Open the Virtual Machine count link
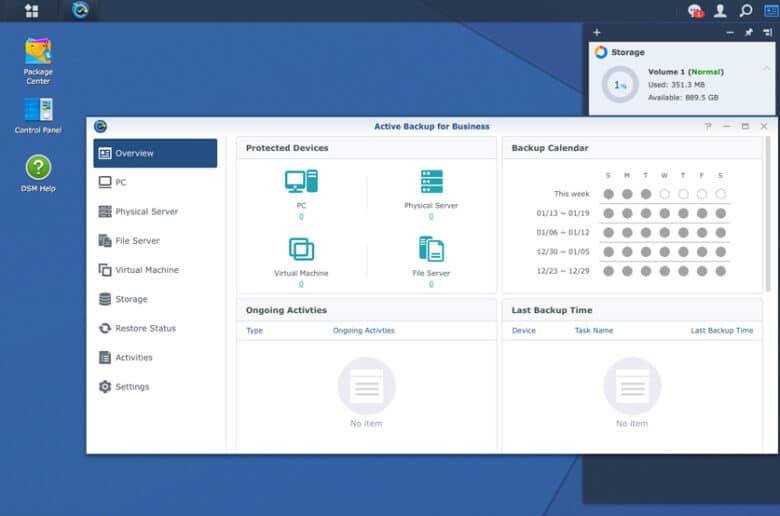Screen dimensions: 780x516 tap(301, 284)
